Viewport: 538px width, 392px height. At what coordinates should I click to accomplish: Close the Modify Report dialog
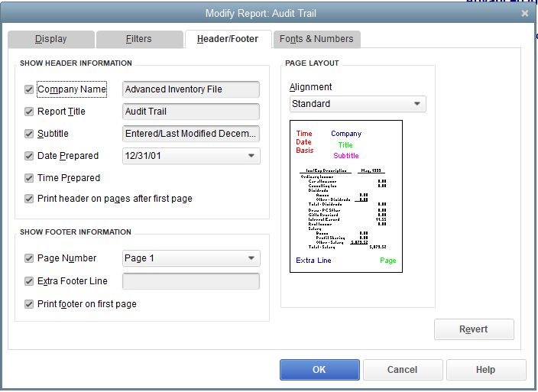click(524, 14)
